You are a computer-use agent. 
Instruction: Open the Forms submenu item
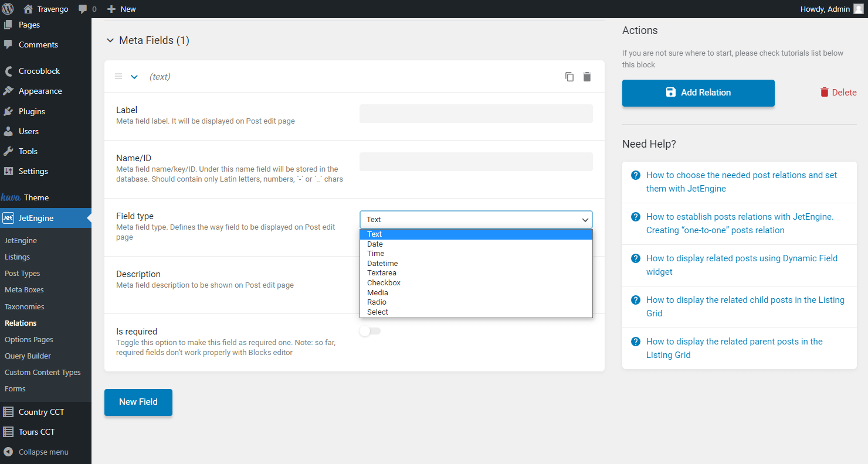tap(15, 388)
